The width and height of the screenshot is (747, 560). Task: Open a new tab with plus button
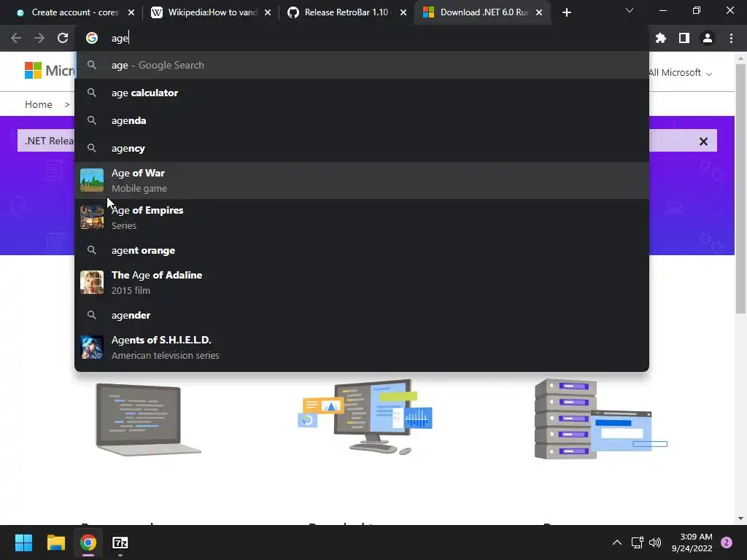click(x=566, y=13)
